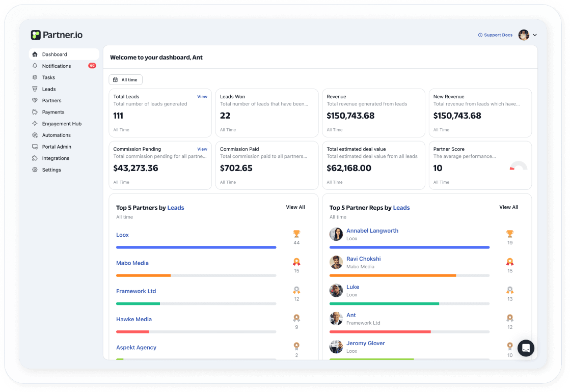Screen dimensions: 570x392
Task: Click the Partner Score gauge chart
Action: point(519,165)
